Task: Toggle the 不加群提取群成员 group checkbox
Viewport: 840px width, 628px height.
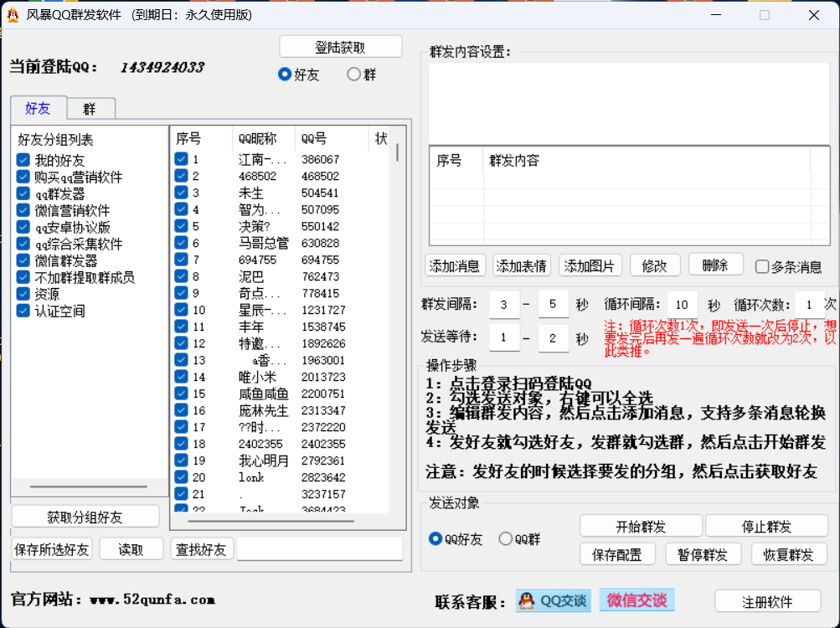Action: (23, 277)
